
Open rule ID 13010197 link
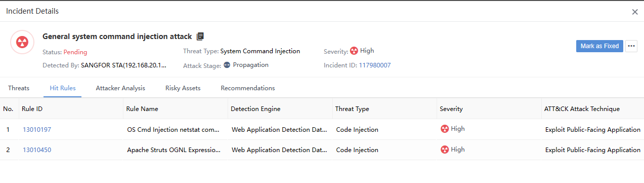[x=37, y=130]
